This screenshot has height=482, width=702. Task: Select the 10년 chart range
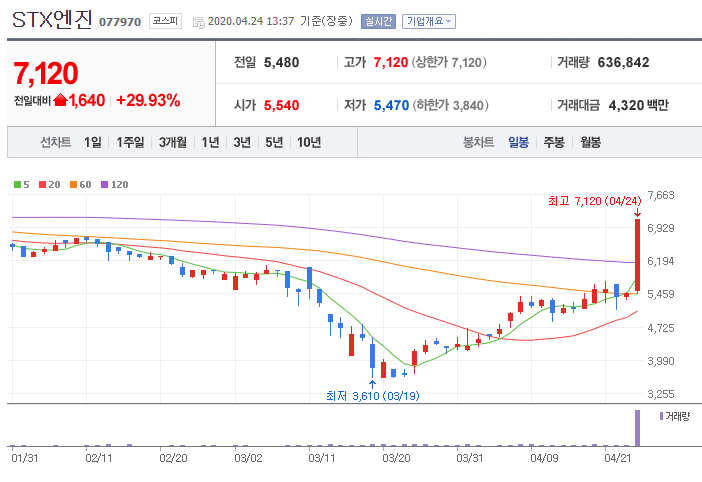coord(309,142)
